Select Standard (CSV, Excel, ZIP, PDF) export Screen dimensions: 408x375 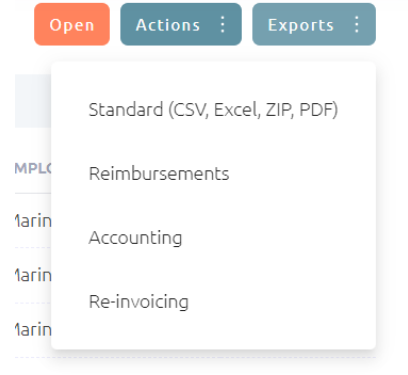(213, 110)
